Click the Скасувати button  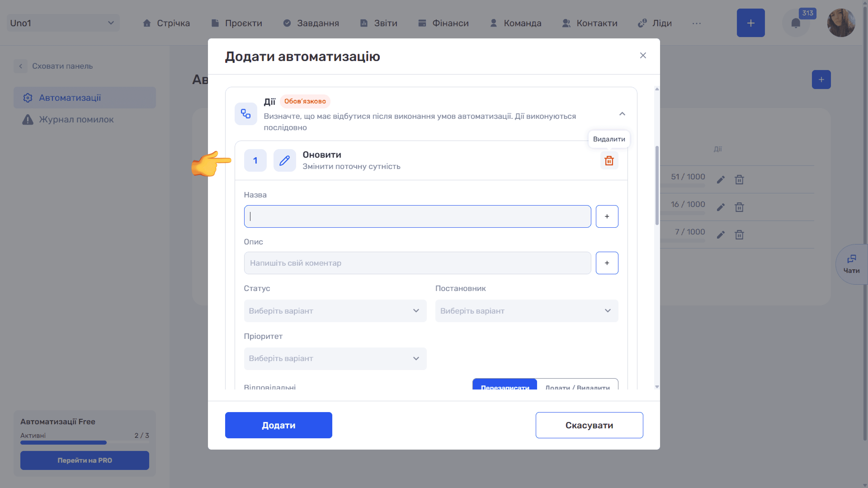click(589, 425)
